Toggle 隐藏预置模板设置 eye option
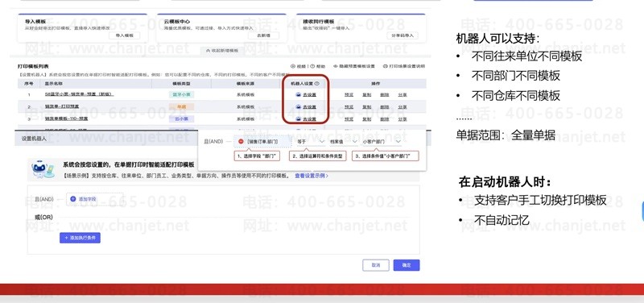Viewport: 644px width, 303px height. [336, 66]
